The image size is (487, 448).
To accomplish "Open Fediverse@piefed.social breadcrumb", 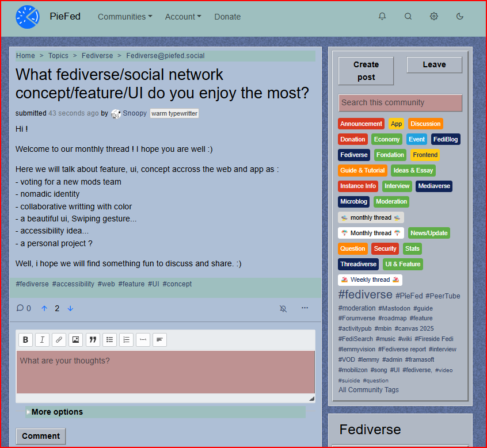I will click(x=165, y=56).
